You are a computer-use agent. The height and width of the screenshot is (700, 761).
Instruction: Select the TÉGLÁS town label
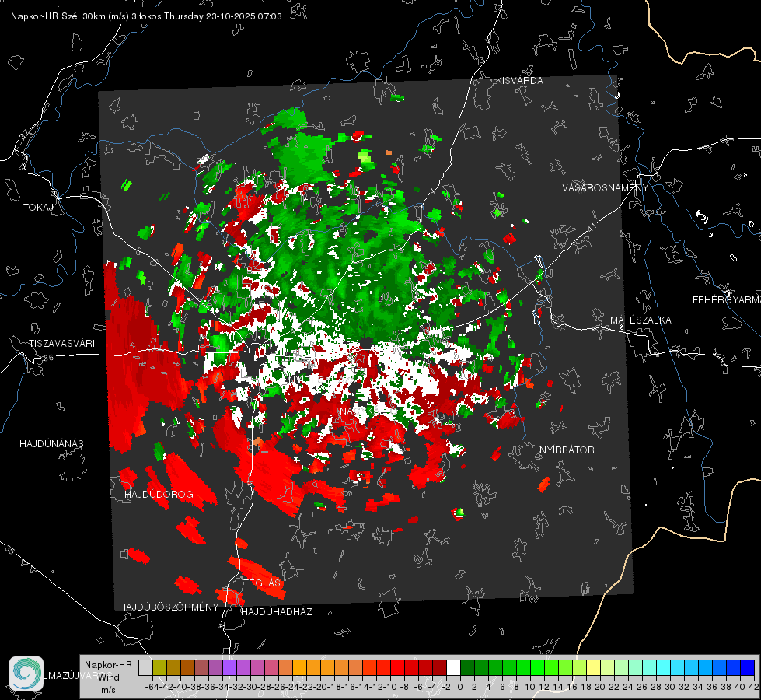[x=262, y=583]
